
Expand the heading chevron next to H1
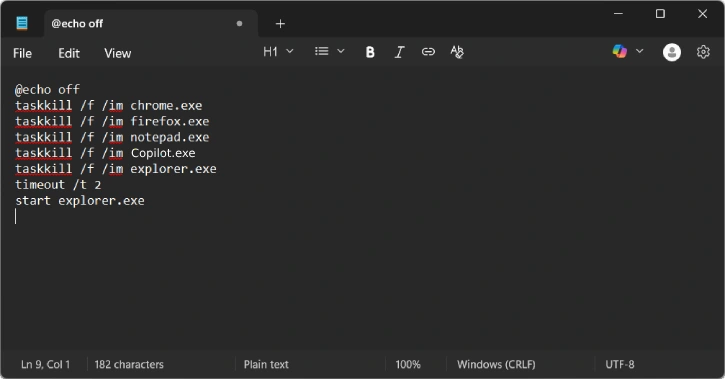[290, 51]
